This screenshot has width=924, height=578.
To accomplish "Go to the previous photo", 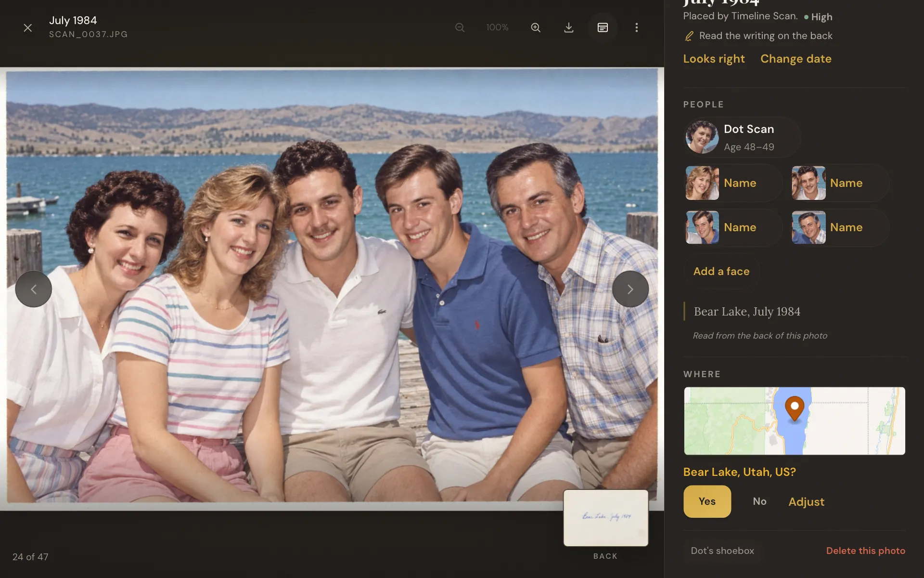I will [x=33, y=289].
